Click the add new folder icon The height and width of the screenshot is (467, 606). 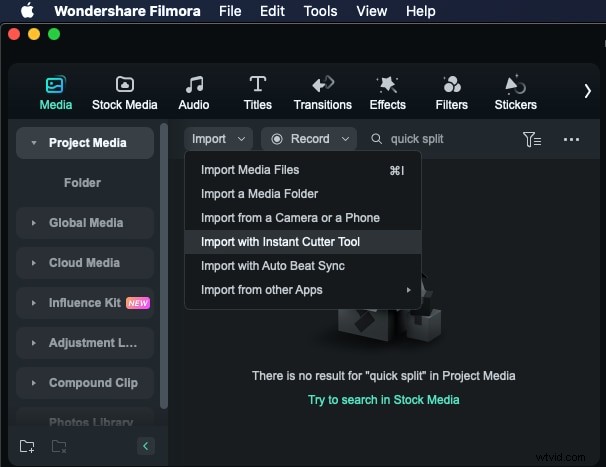[x=27, y=446]
